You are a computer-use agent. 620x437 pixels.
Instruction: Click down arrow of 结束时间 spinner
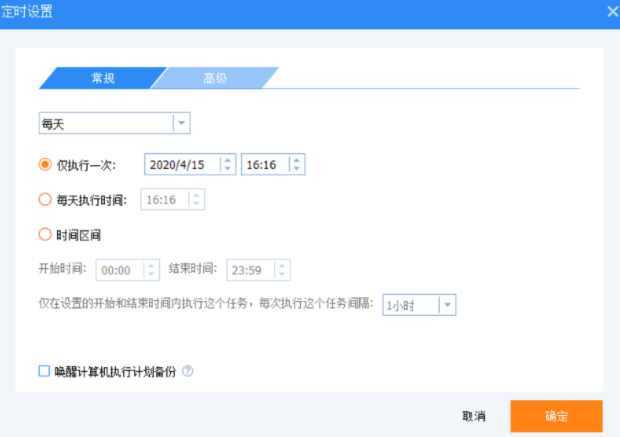[x=282, y=274]
